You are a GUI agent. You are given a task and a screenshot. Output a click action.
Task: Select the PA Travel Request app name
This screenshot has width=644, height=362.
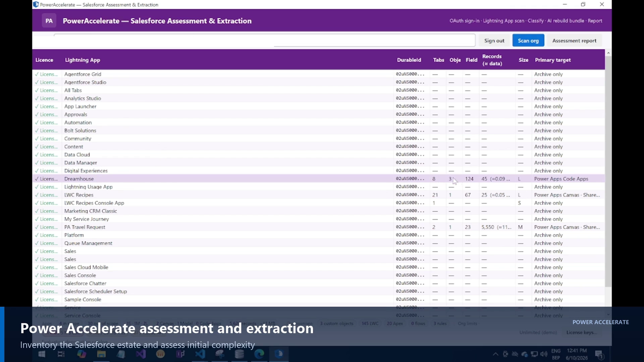(x=85, y=227)
